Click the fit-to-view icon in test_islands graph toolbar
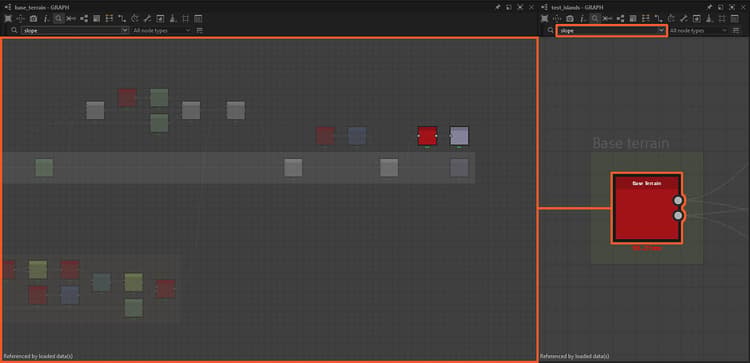This screenshot has width=750, height=363. [x=544, y=19]
